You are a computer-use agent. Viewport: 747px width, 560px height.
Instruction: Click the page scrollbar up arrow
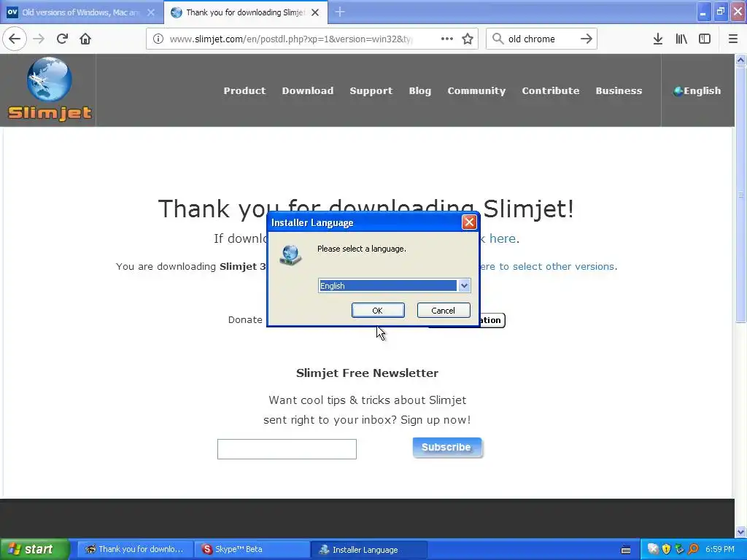(740, 60)
